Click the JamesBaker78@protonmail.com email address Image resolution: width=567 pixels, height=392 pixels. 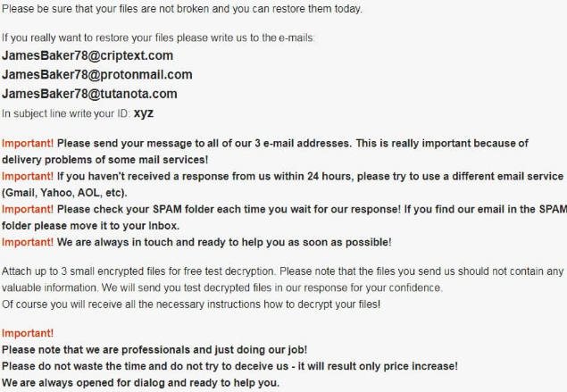[96, 74]
